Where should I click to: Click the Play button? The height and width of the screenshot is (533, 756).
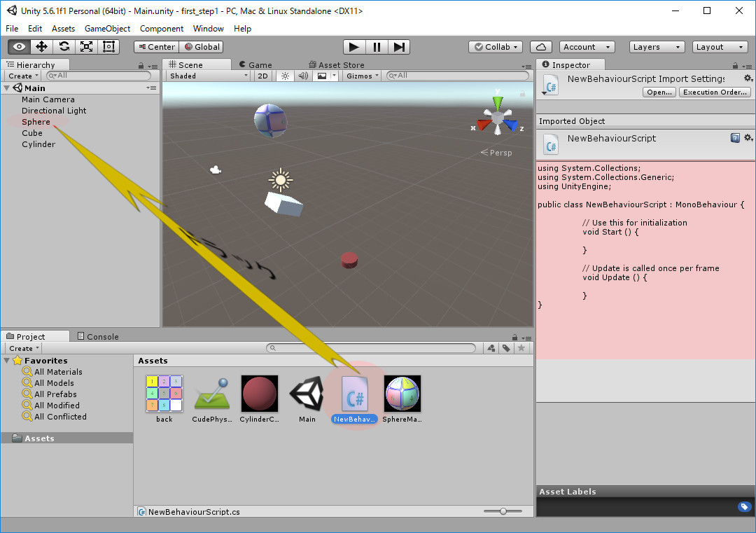coord(354,47)
